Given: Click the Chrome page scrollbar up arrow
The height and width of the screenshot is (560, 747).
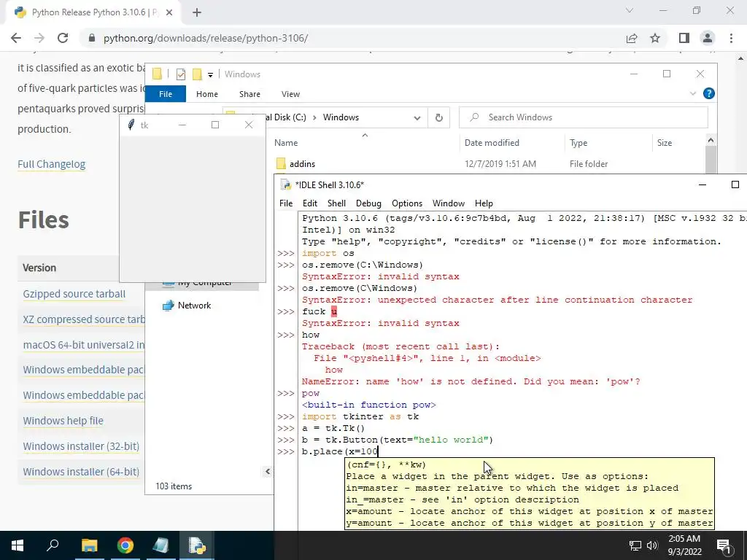Looking at the screenshot, I should coord(741,58).
